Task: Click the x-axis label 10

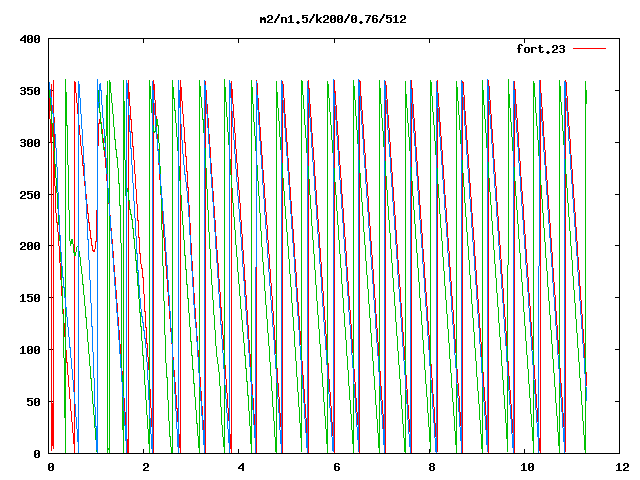Action: (x=527, y=467)
